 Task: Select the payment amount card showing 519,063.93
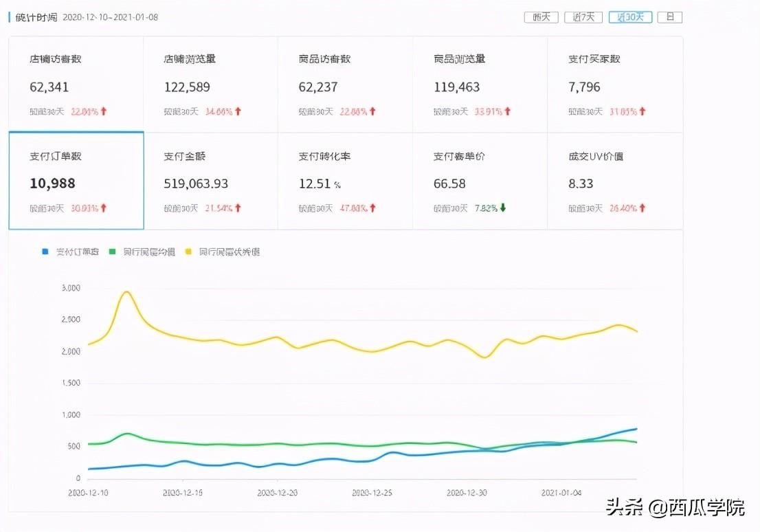[x=210, y=181]
